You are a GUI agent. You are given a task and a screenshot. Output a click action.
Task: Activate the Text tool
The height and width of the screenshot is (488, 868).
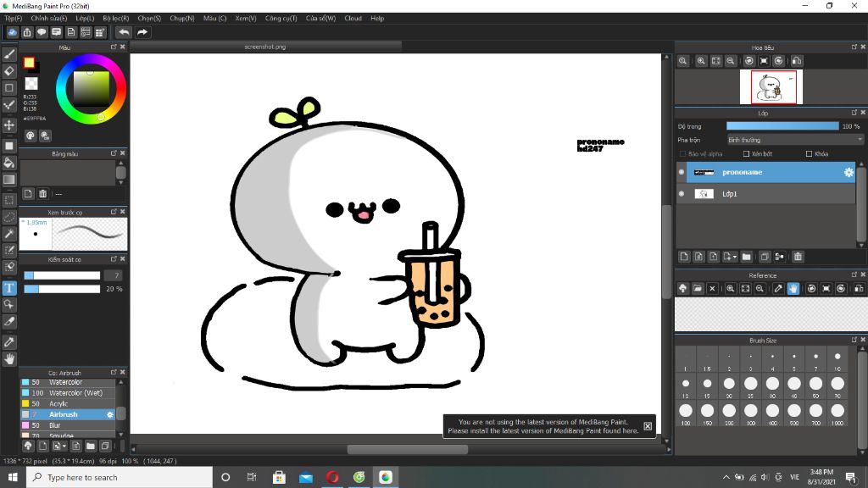(x=8, y=288)
